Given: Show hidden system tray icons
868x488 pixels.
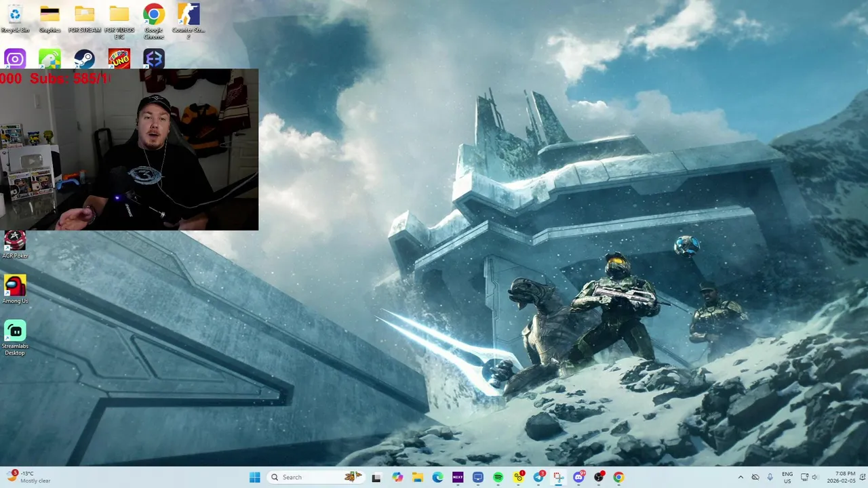Looking at the screenshot, I should click(741, 477).
